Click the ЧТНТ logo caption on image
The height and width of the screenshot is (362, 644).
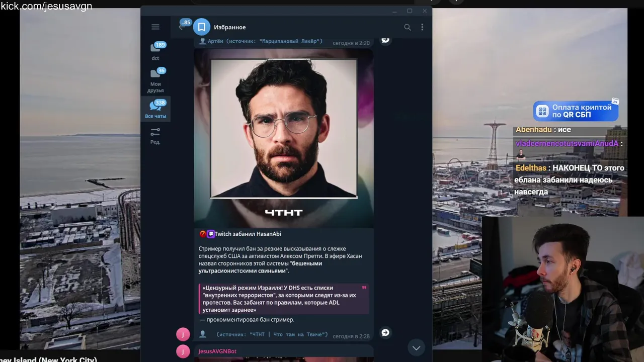(284, 213)
